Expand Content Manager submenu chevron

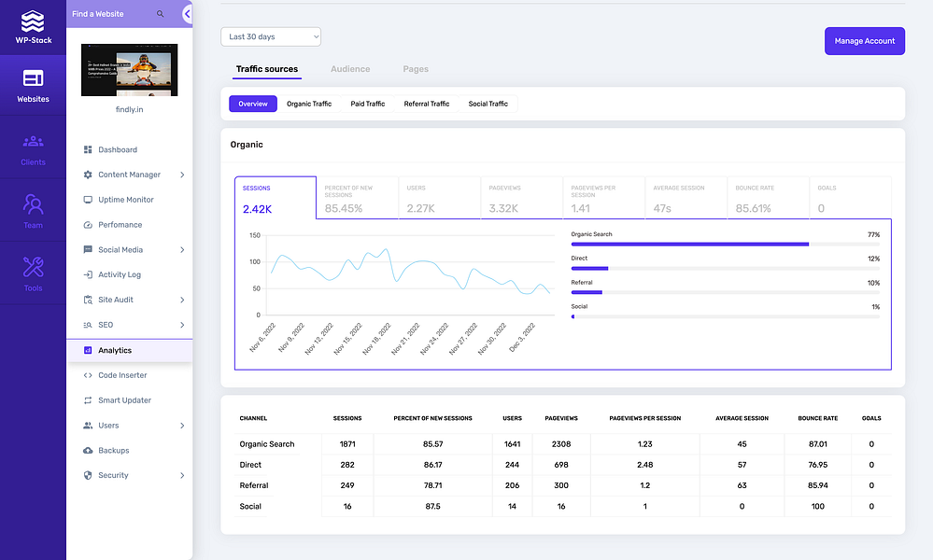tap(182, 175)
